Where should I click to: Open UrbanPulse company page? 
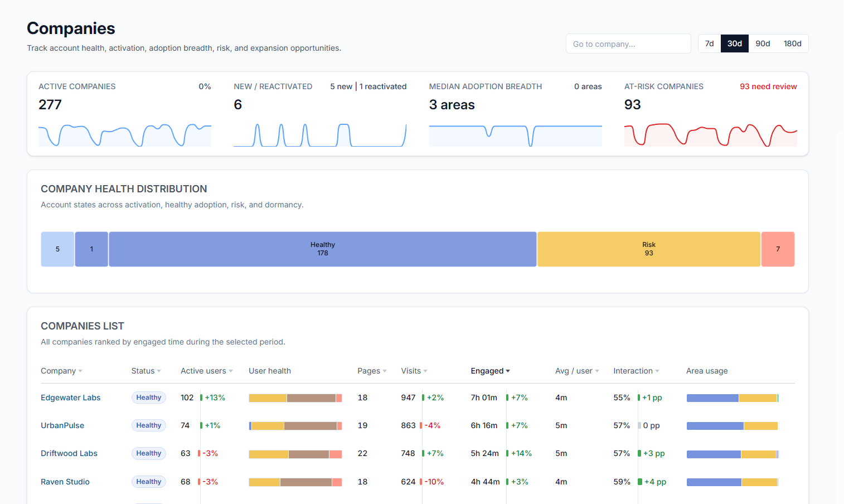pyautogui.click(x=62, y=425)
